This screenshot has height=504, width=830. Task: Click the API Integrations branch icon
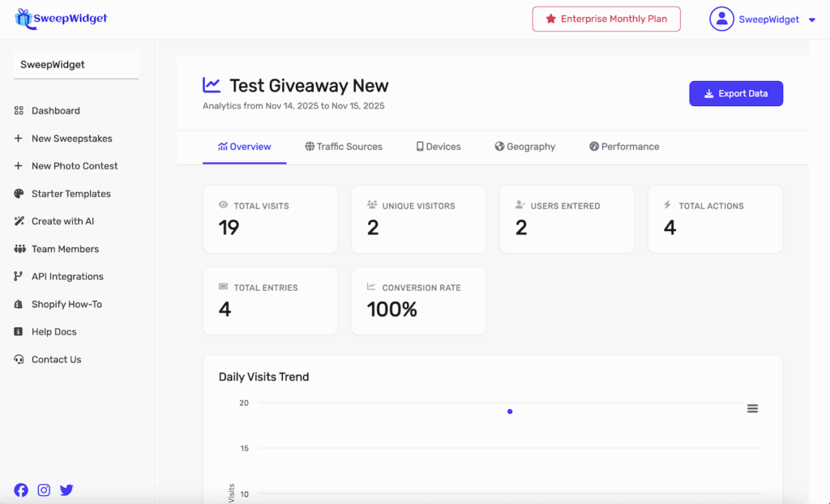[19, 276]
